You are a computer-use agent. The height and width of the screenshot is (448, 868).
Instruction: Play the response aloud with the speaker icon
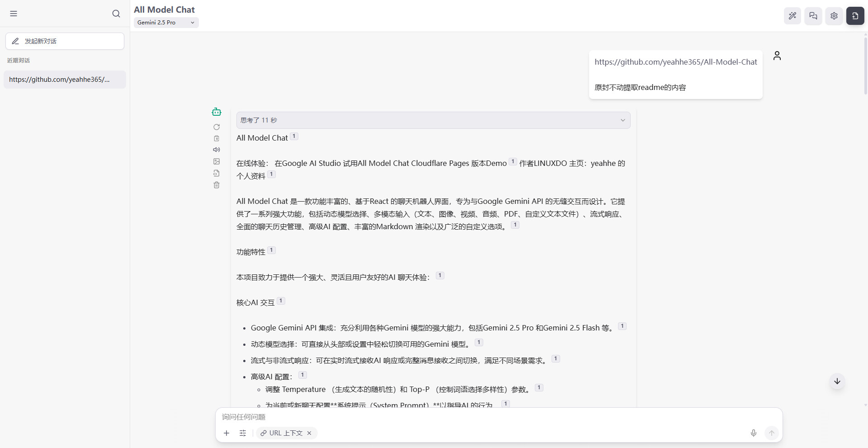217,150
